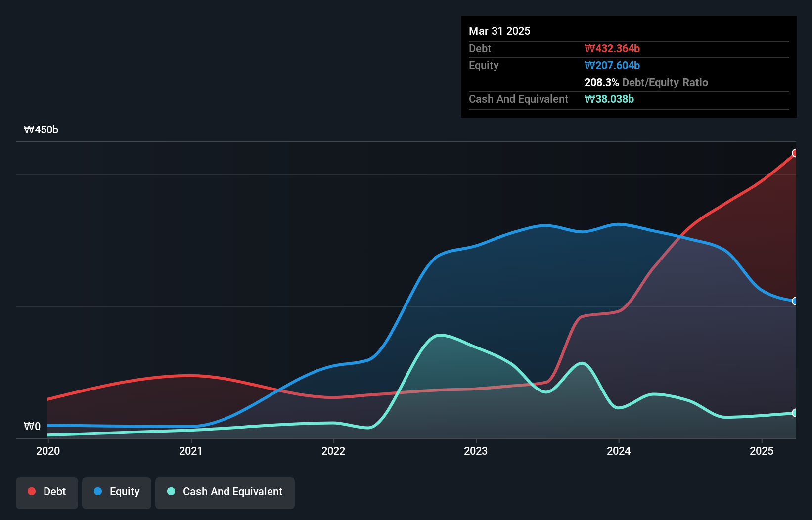
Task: Click the Equity endpoint marker on the chart
Action: pyautogui.click(x=795, y=300)
